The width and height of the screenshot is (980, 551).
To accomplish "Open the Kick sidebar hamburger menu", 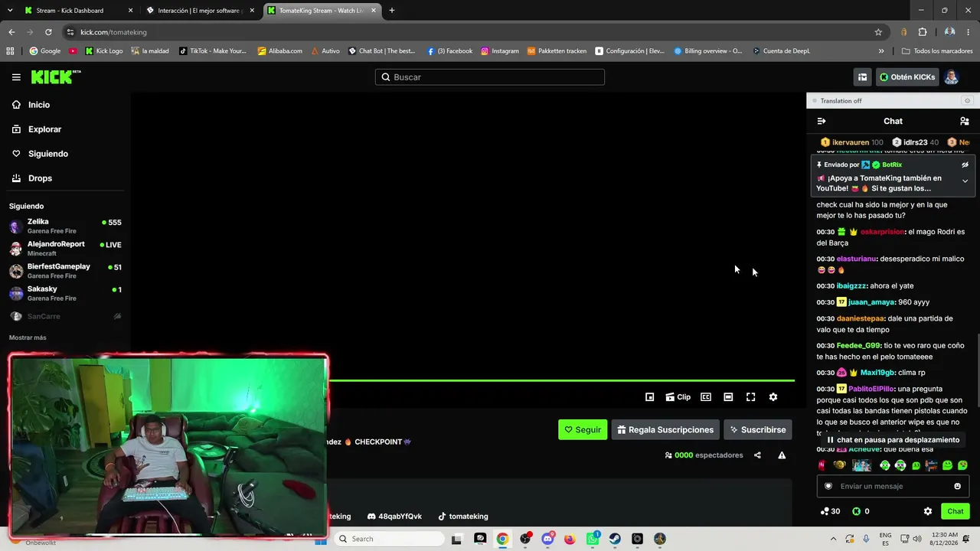I will (x=16, y=77).
